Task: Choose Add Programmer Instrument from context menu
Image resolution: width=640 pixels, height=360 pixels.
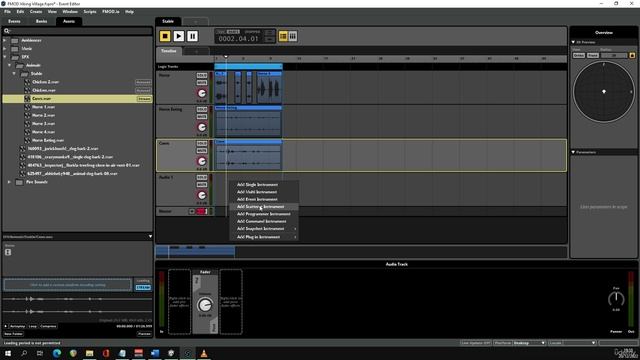Action: point(264,214)
